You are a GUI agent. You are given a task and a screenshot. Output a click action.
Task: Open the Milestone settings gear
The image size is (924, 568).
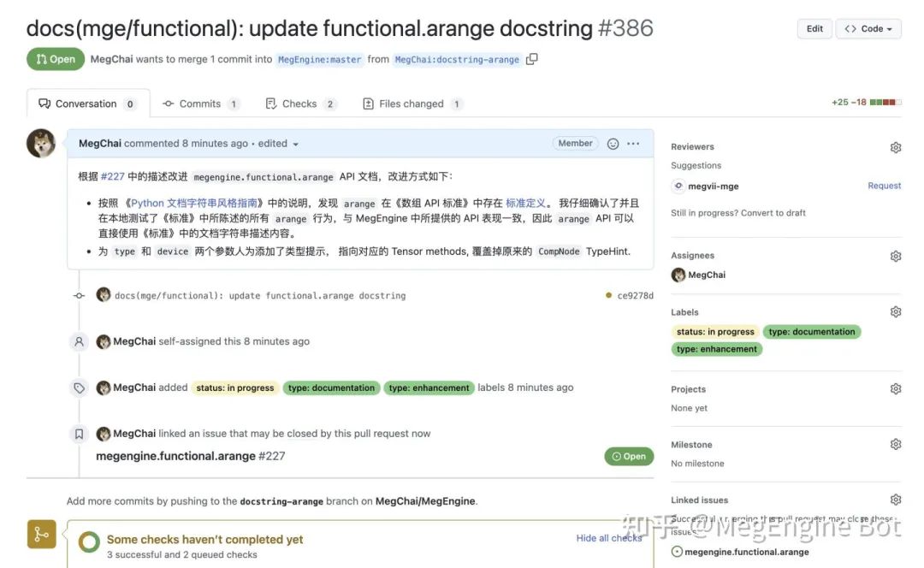pos(896,444)
